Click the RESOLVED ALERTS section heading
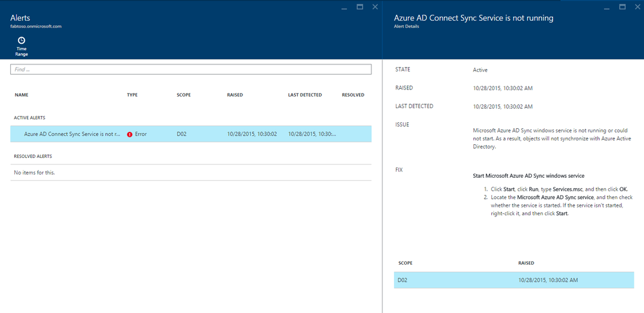The height and width of the screenshot is (313, 644). tap(33, 156)
